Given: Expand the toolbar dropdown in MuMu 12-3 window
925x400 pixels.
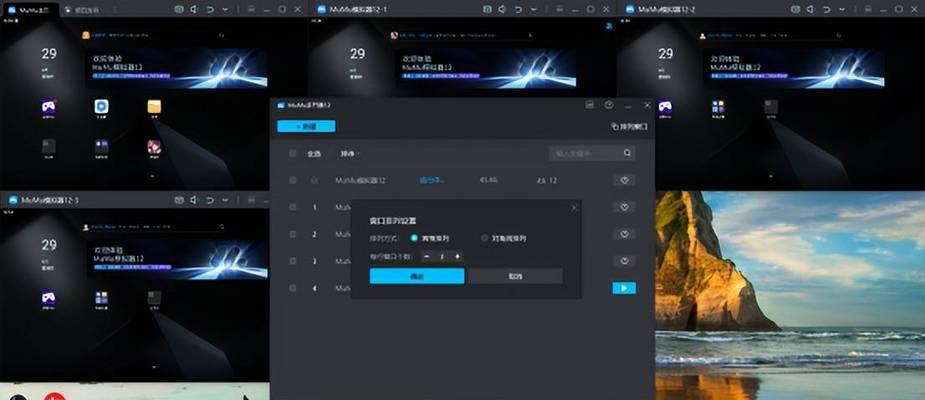Looking at the screenshot, I should click(x=225, y=201).
